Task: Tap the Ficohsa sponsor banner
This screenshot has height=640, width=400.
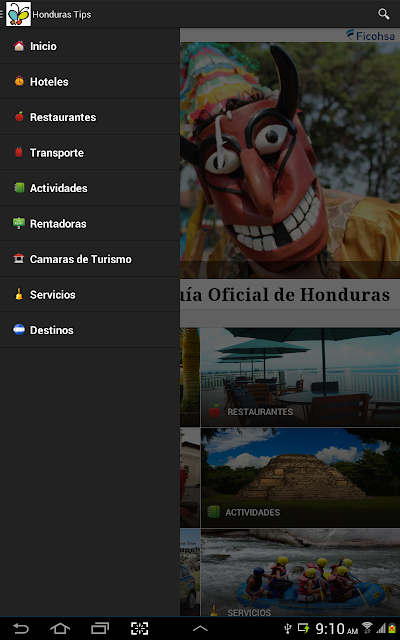Action: (x=371, y=36)
